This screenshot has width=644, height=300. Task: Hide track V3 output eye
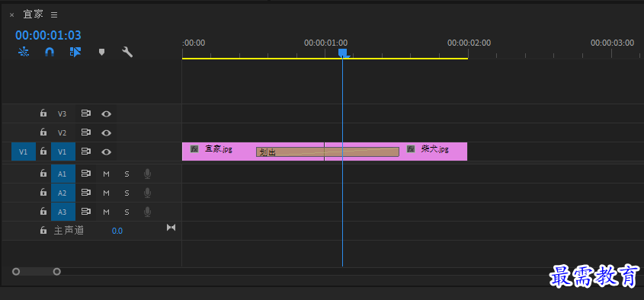(x=107, y=113)
